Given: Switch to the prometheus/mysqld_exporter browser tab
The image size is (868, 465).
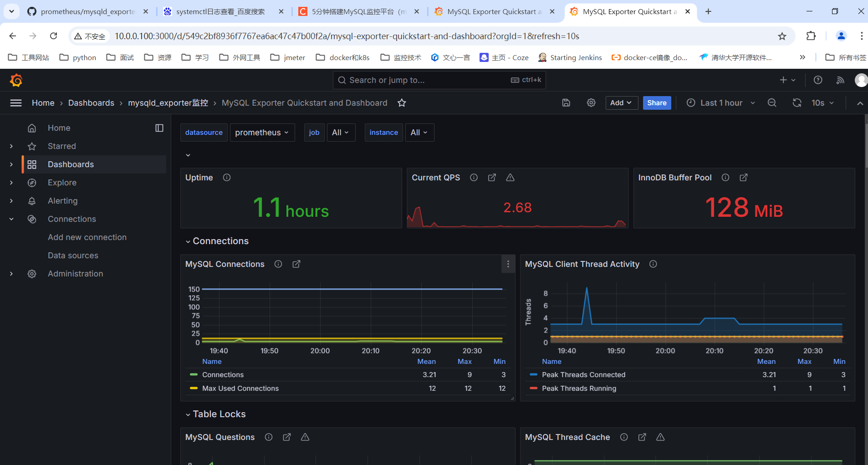Looking at the screenshot, I should [x=88, y=11].
